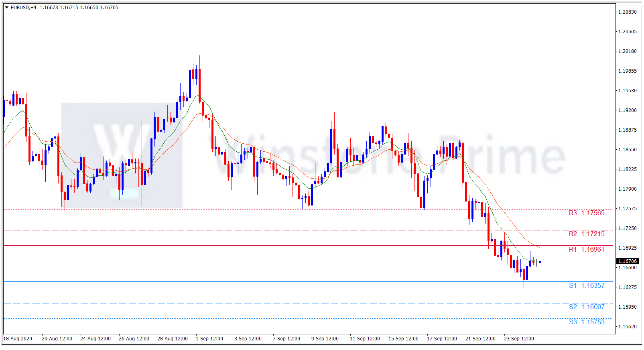Viewport: 644px width, 350px height.
Task: Click the EURUSD,H4 chart title text
Action: click(x=23, y=8)
